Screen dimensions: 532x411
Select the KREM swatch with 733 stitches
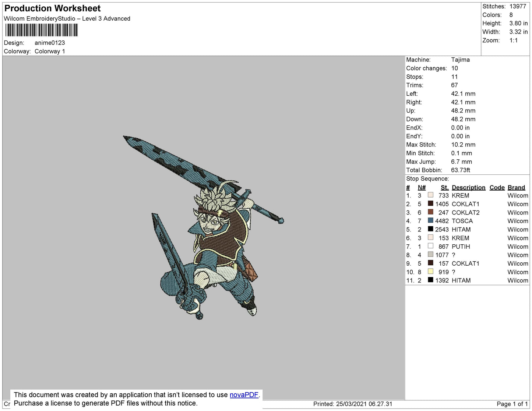[x=430, y=195]
